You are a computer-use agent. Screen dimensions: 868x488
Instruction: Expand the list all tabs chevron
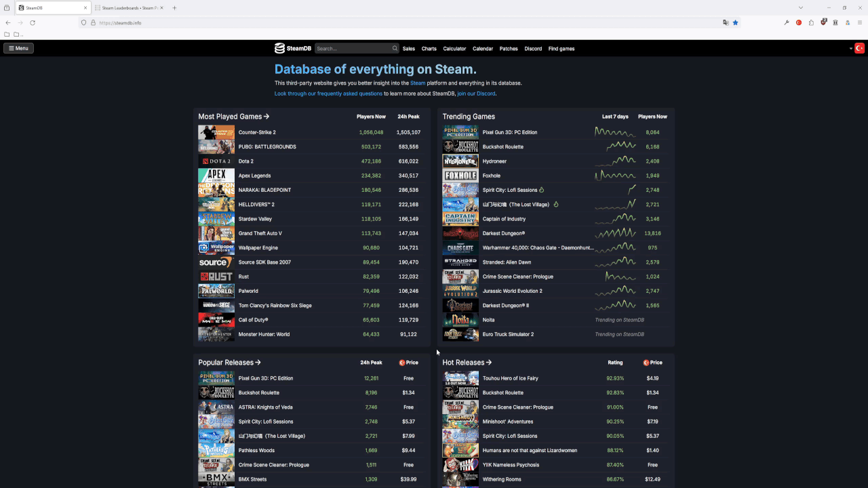801,8
